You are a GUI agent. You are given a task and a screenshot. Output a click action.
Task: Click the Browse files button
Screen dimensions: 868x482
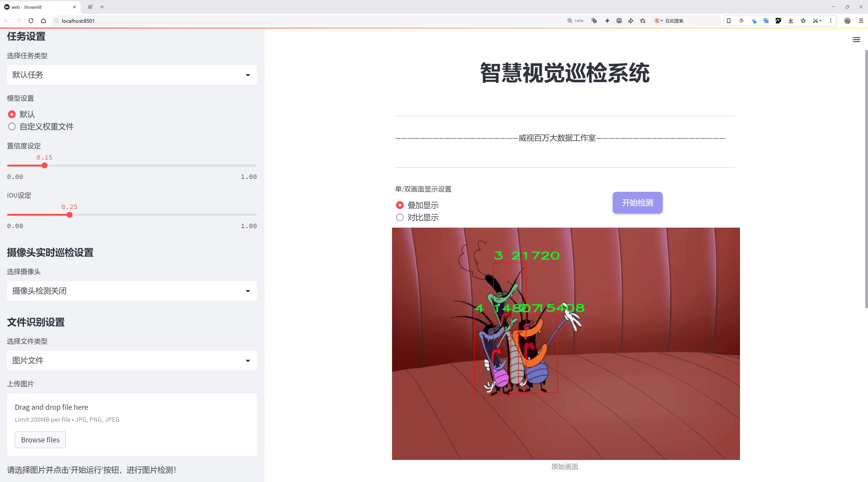click(x=40, y=440)
